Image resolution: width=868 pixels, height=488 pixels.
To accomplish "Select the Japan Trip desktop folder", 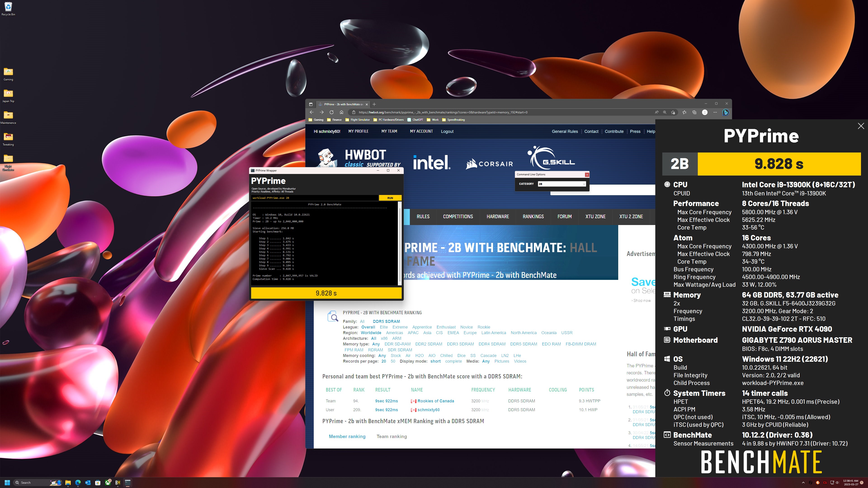I will pos(8,96).
